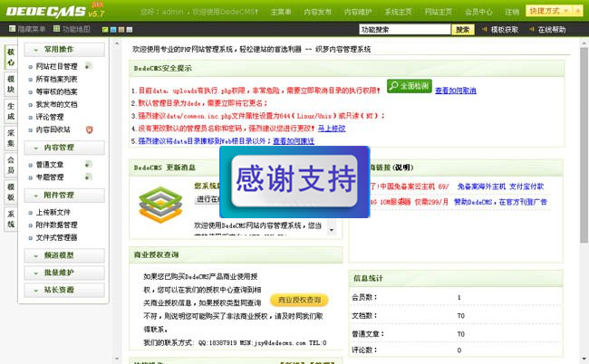
Task: Switch to the 模块 side tab
Action: 11,84
